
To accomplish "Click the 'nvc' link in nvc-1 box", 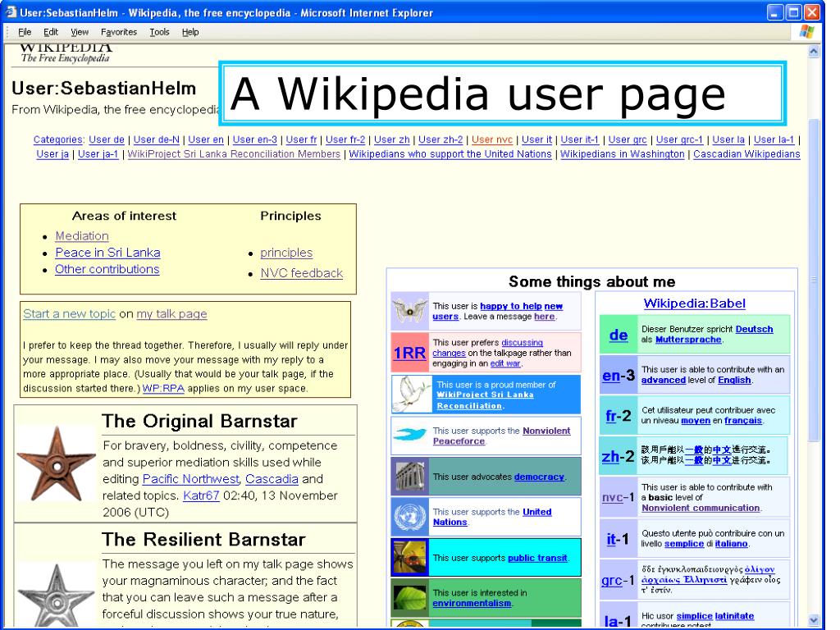I will point(612,497).
